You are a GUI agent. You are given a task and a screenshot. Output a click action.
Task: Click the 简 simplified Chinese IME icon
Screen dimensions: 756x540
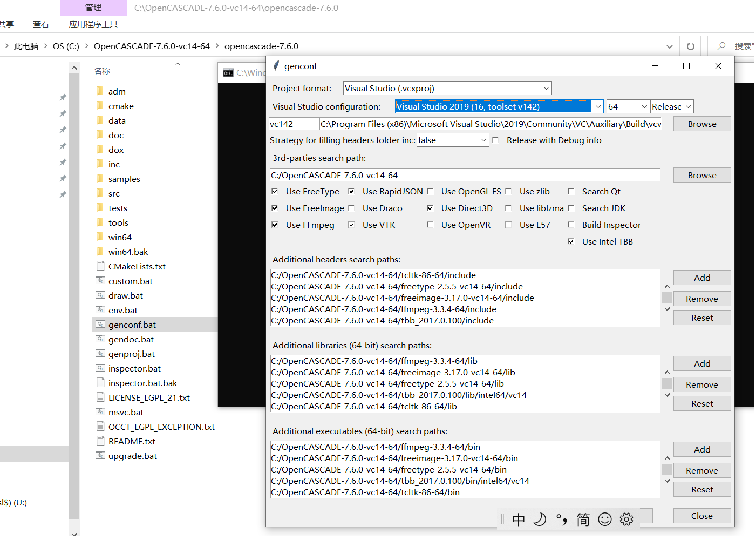pyautogui.click(x=583, y=519)
